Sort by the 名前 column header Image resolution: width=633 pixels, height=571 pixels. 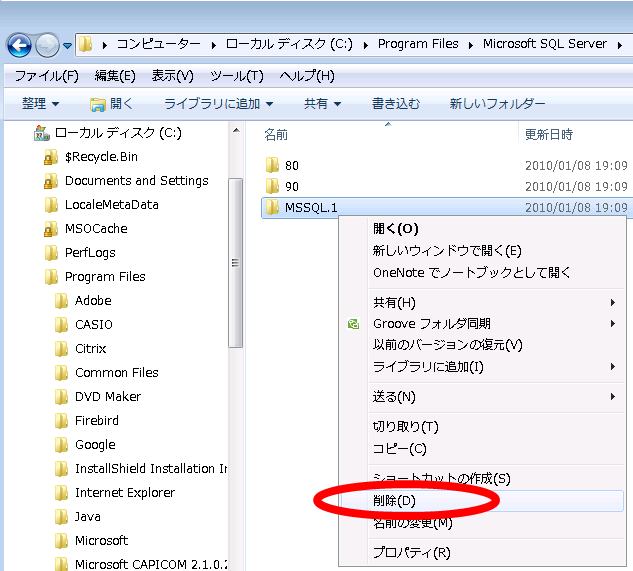click(x=276, y=134)
